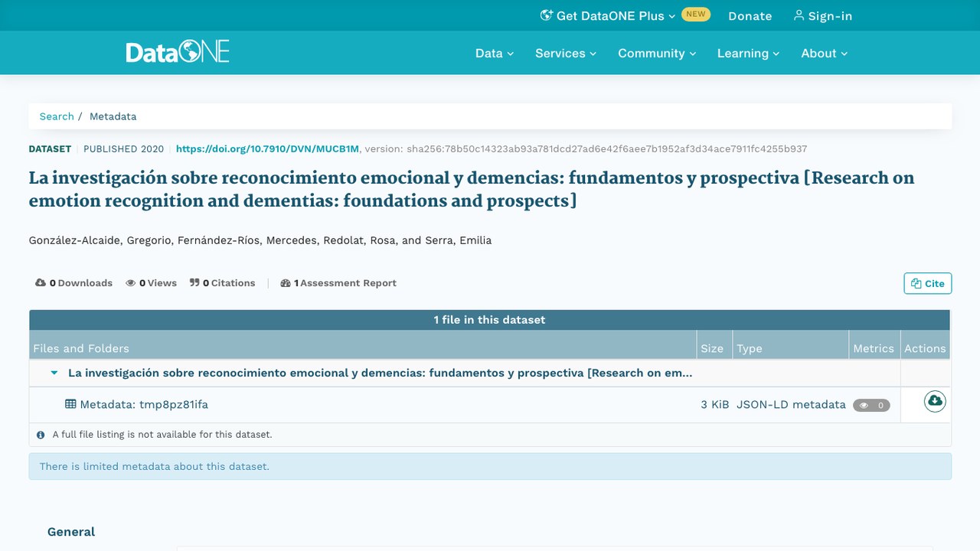Viewport: 980px width, 551px height.
Task: Click the download cloud icon for metadata file
Action: point(935,401)
